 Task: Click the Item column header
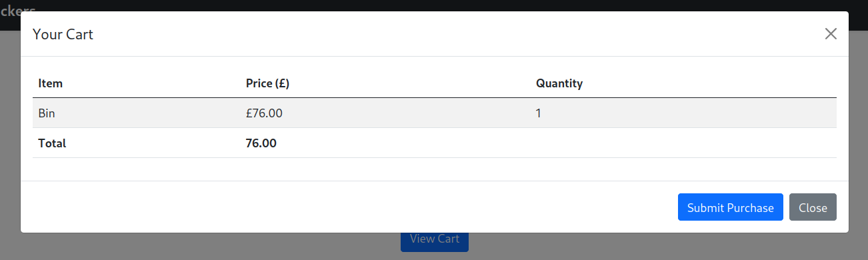pos(51,83)
